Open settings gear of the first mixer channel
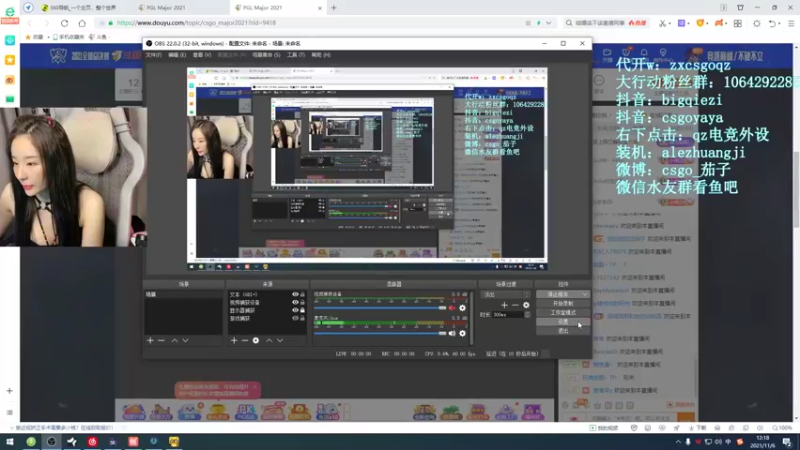 point(462,308)
